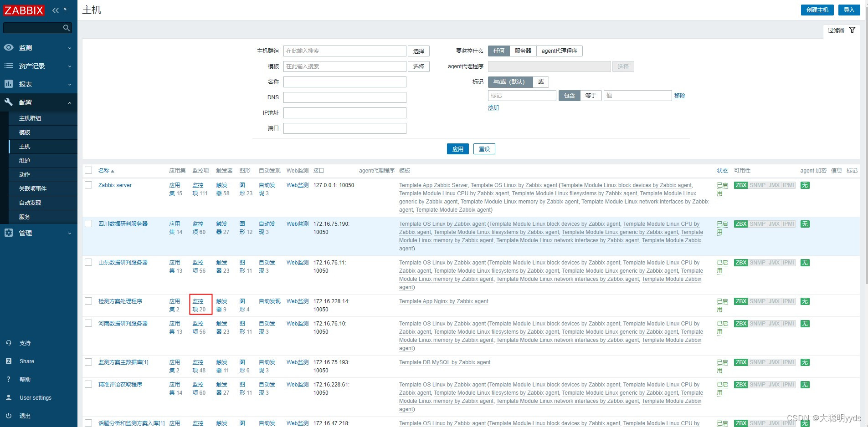868x427 pixels.
Task: Check the 监测方案主数据库[1] row checkbox
Action: click(x=88, y=362)
